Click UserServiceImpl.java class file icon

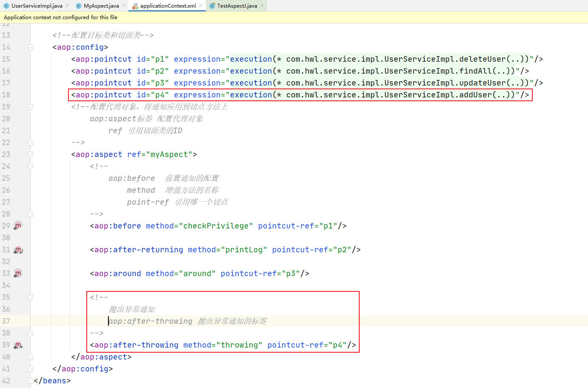pyautogui.click(x=6, y=6)
